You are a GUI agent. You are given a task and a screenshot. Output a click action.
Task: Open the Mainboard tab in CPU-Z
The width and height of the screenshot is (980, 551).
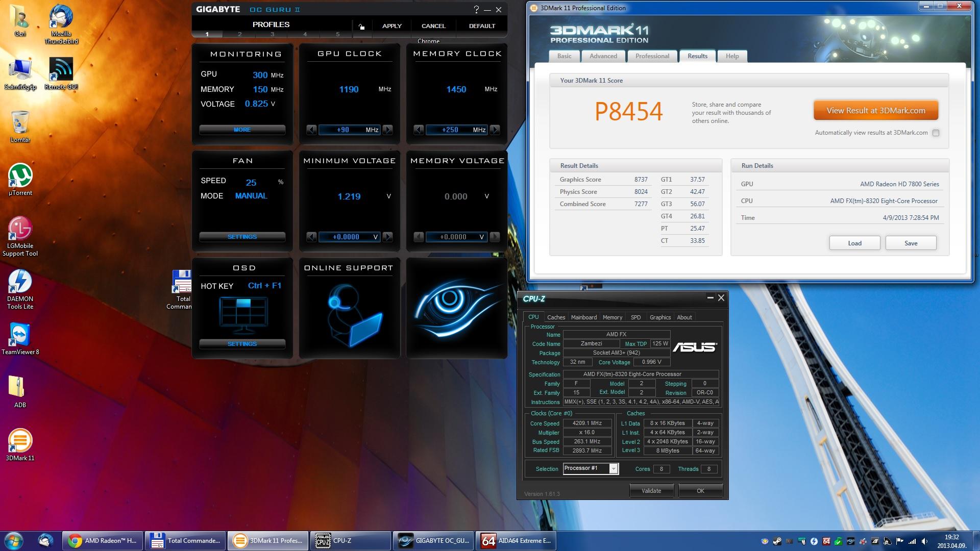tap(584, 317)
